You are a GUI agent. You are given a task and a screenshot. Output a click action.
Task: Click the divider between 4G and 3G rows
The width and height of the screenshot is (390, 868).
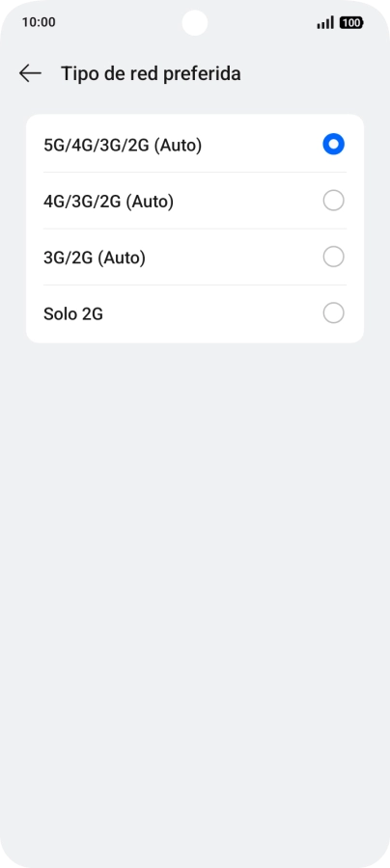click(x=195, y=229)
